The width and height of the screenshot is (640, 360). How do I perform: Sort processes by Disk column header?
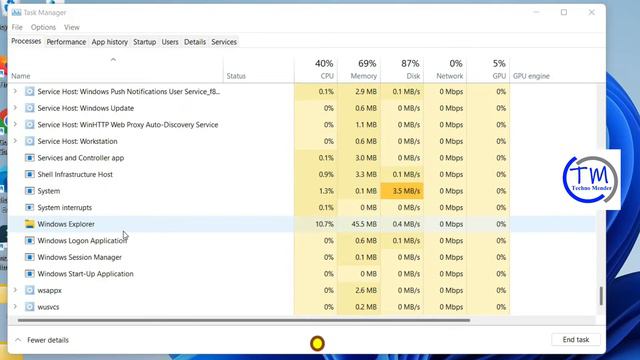pos(402,69)
